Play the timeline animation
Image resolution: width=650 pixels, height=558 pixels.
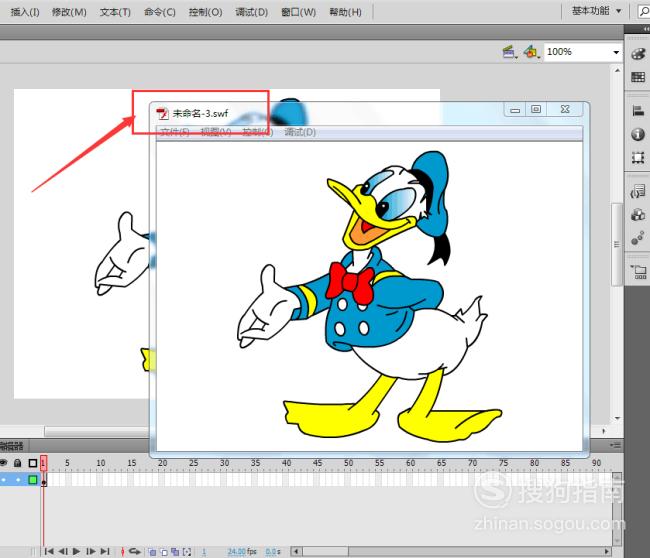(76, 551)
